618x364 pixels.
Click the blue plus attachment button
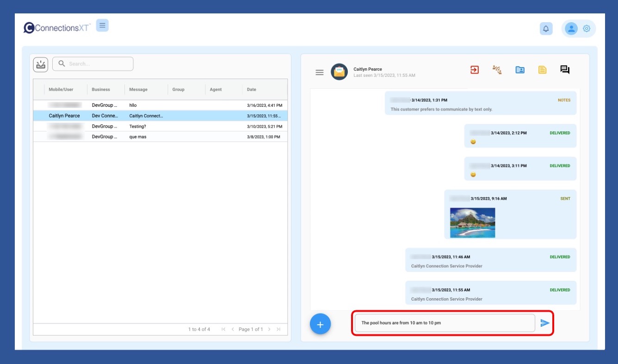click(x=320, y=324)
